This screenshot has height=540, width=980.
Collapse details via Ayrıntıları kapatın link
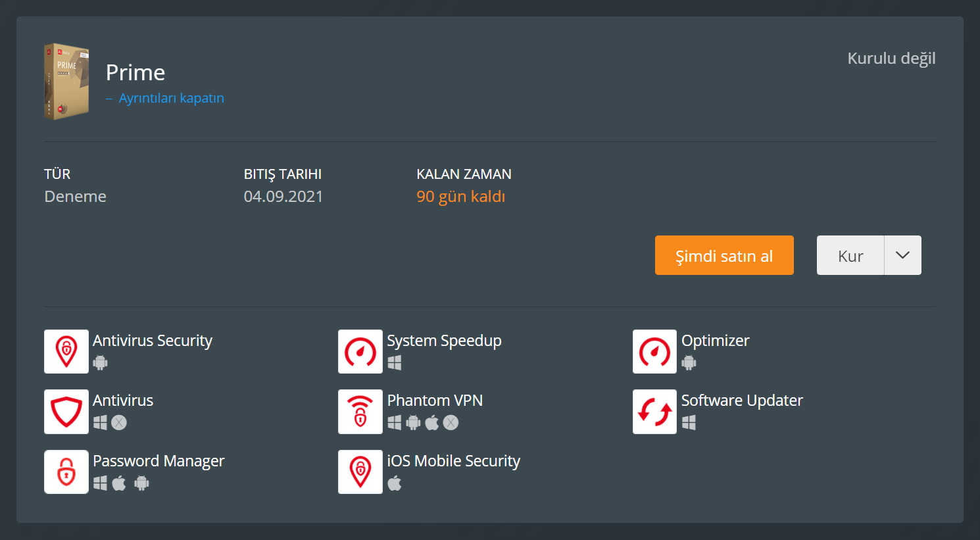click(165, 98)
